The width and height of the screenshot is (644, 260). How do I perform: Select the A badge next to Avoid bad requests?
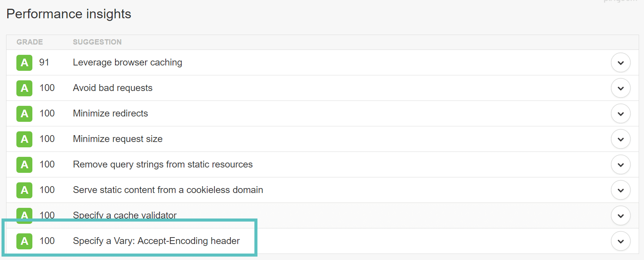24,88
